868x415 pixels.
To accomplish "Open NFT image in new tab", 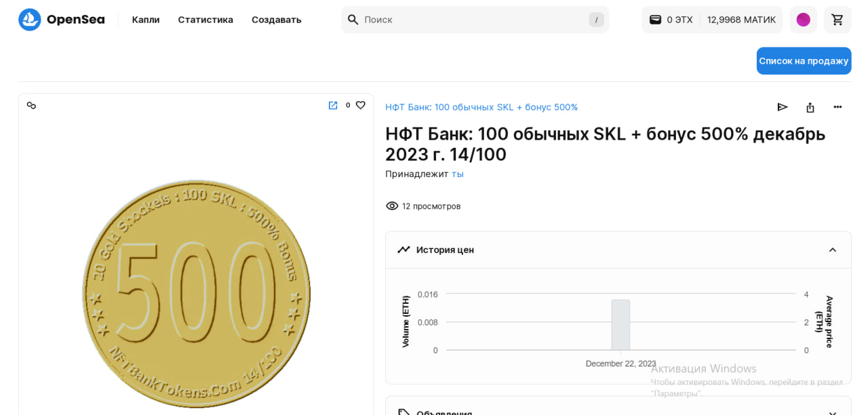I will pyautogui.click(x=333, y=105).
